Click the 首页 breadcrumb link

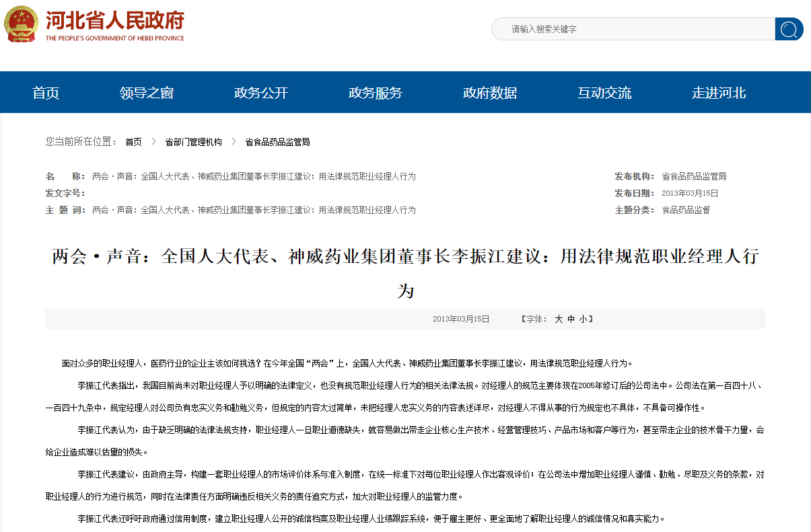click(133, 142)
